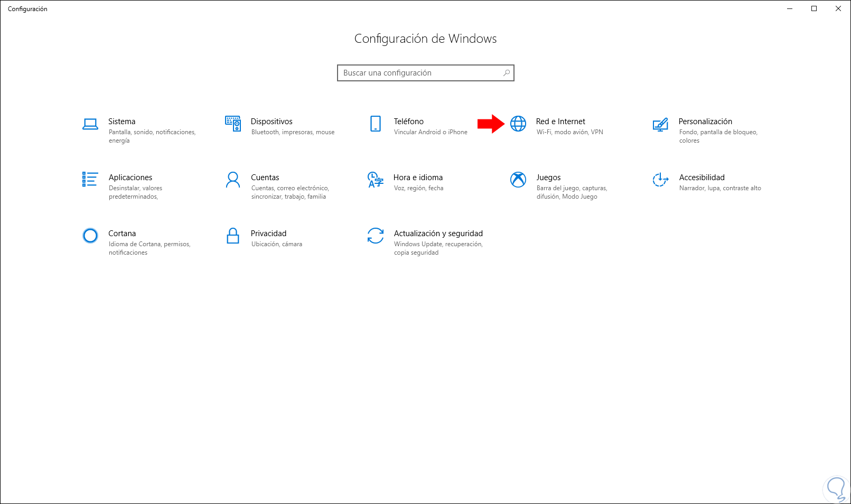851x504 pixels.
Task: Click the Privacidad padlock icon
Action: [x=233, y=236]
